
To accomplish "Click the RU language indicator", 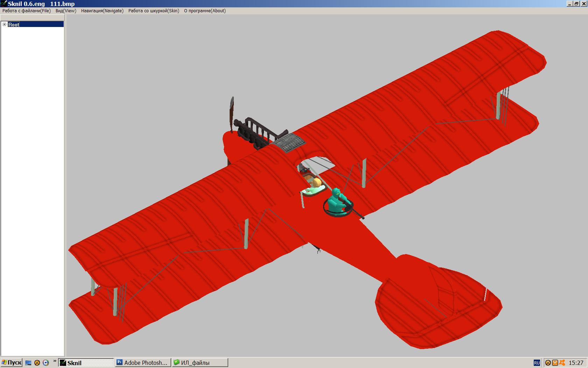I will pyautogui.click(x=537, y=363).
